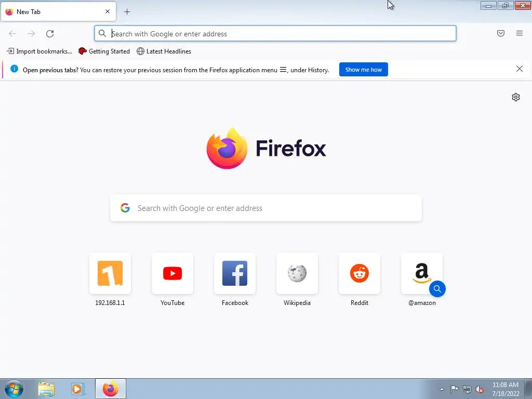
Task: Open Getting Started bookmark
Action: 104,51
